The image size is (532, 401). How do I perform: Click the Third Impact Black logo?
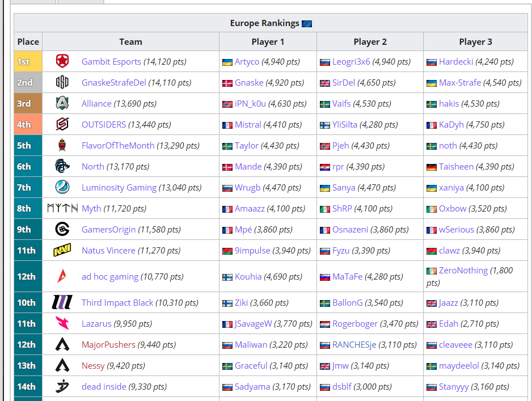click(62, 302)
